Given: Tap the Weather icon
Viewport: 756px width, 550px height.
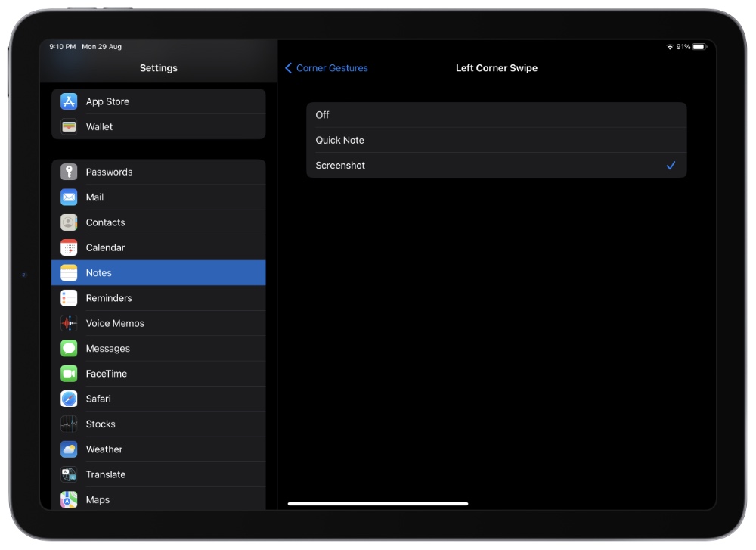Looking at the screenshot, I should pos(69,449).
